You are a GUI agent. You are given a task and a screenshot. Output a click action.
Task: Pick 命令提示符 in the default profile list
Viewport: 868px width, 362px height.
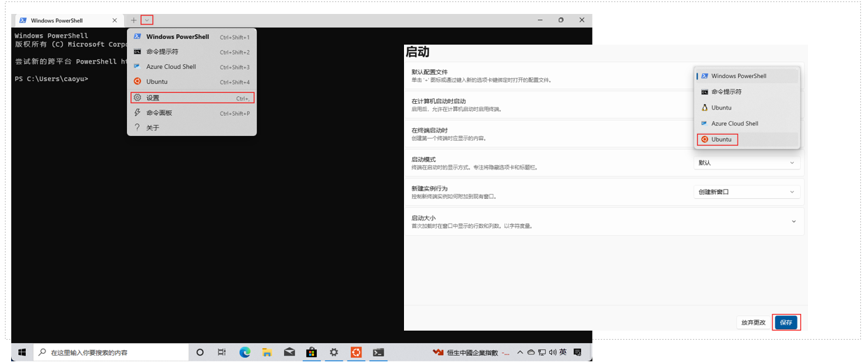[747, 91]
